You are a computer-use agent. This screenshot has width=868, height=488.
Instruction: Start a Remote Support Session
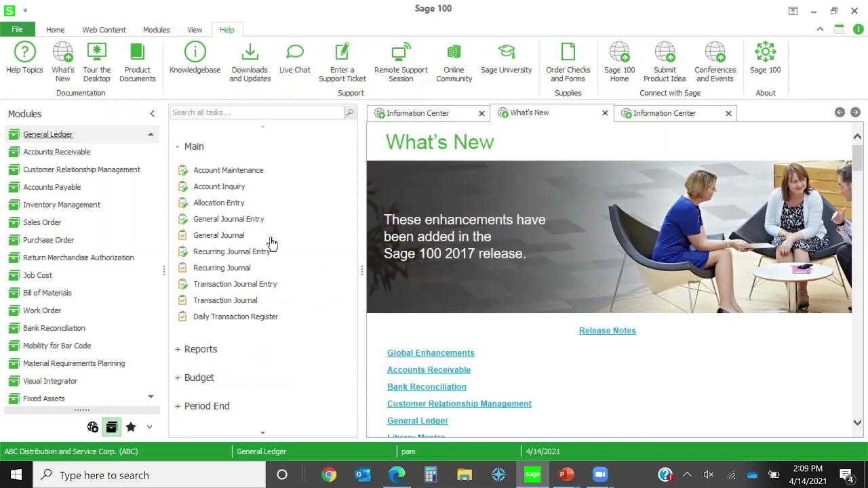[401, 61]
